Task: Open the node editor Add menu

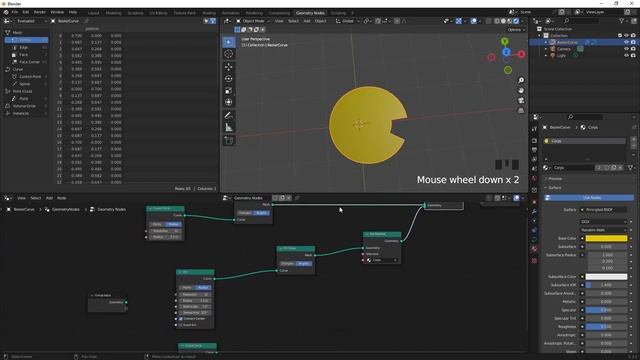Action: (x=49, y=198)
